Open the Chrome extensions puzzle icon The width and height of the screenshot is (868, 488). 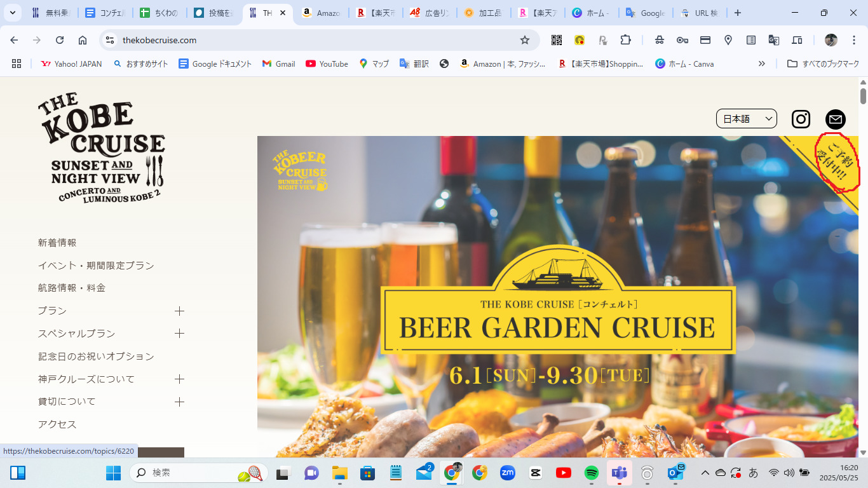point(626,40)
